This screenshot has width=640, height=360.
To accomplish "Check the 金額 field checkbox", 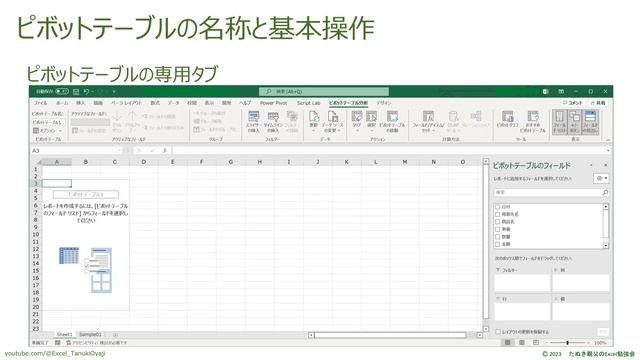I will pyautogui.click(x=498, y=244).
